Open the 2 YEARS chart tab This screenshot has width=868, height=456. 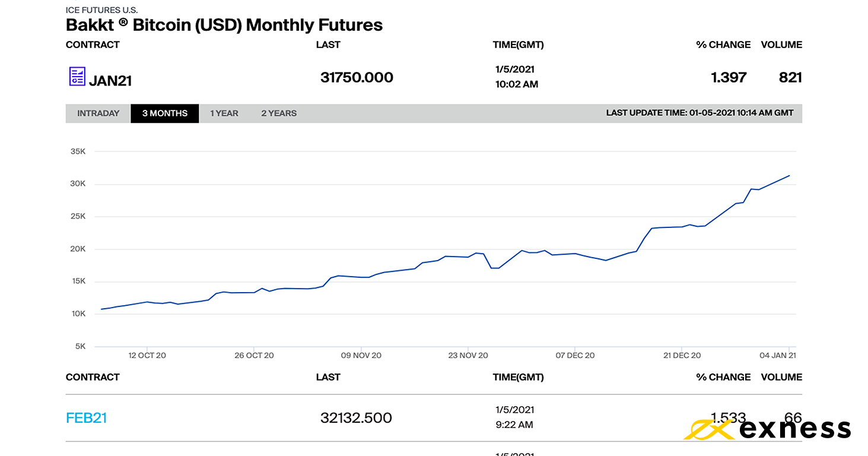click(279, 113)
